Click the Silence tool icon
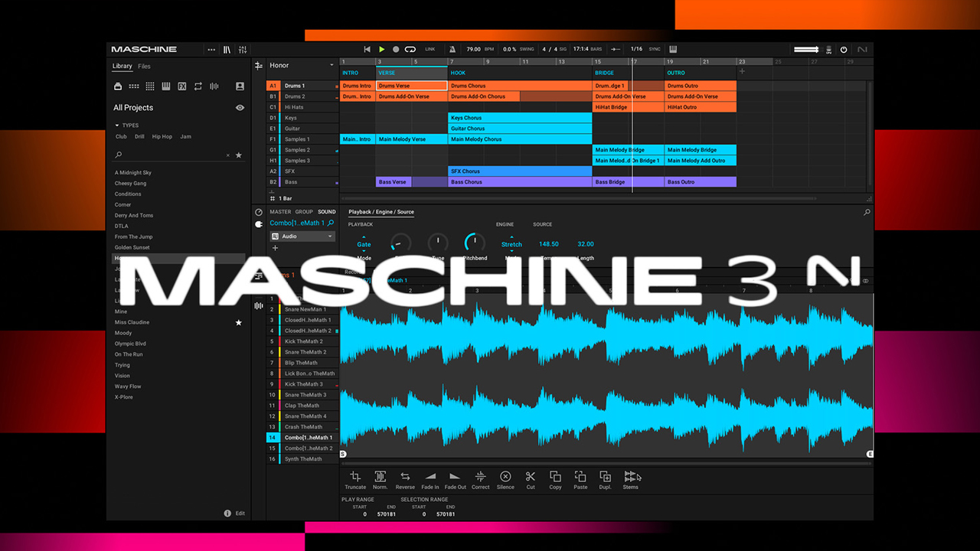The image size is (980, 551). coord(505,477)
